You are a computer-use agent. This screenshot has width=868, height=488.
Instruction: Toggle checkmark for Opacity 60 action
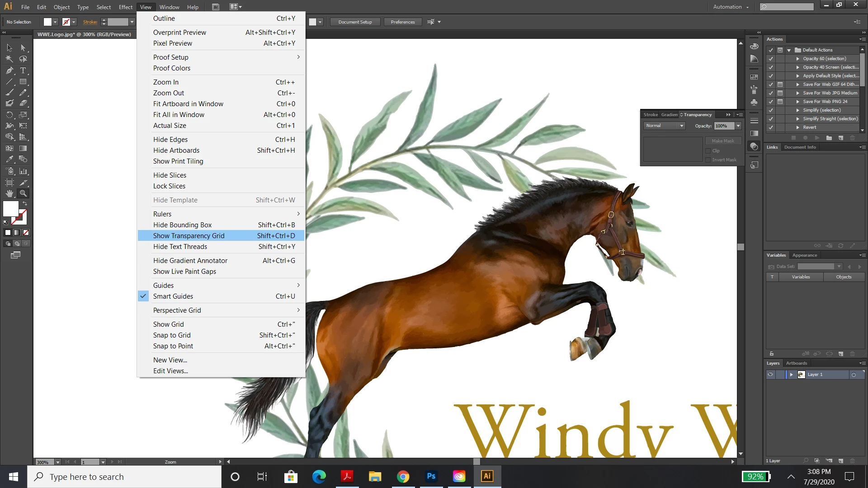[x=771, y=59]
